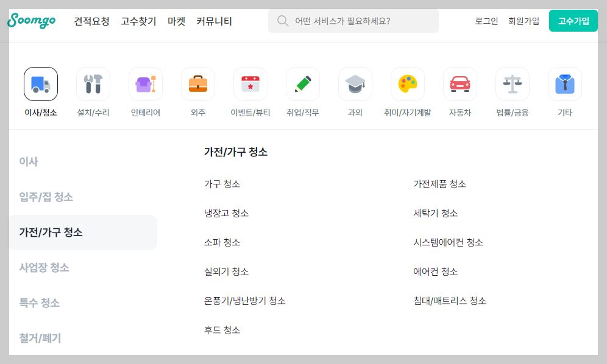
Task: Open the 커뮤니티 menu item
Action: pos(214,21)
